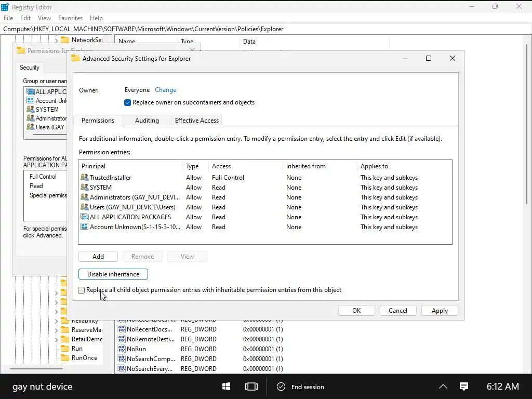The height and width of the screenshot is (399, 532).
Task: Click the NoRecentDocs DWORD value icon
Action: 121,329
